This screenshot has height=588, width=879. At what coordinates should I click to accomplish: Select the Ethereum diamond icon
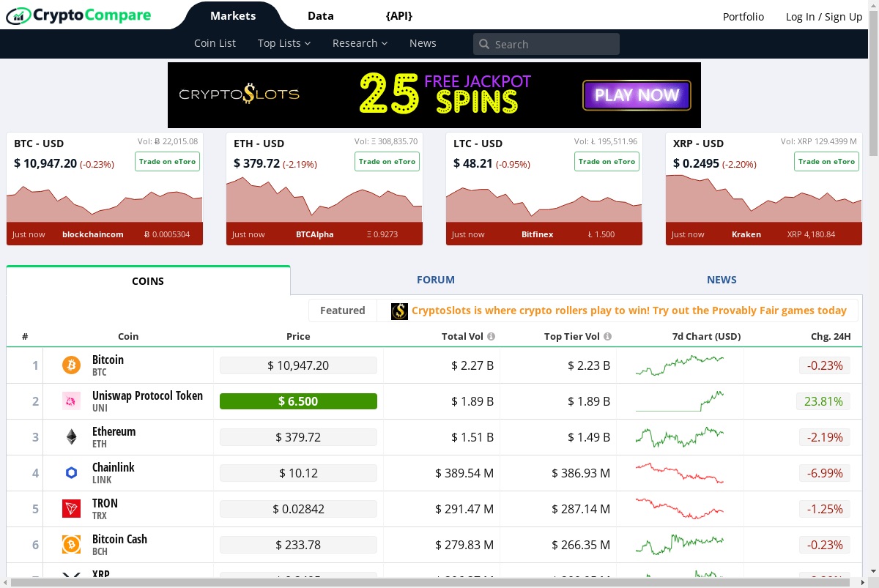click(x=71, y=436)
